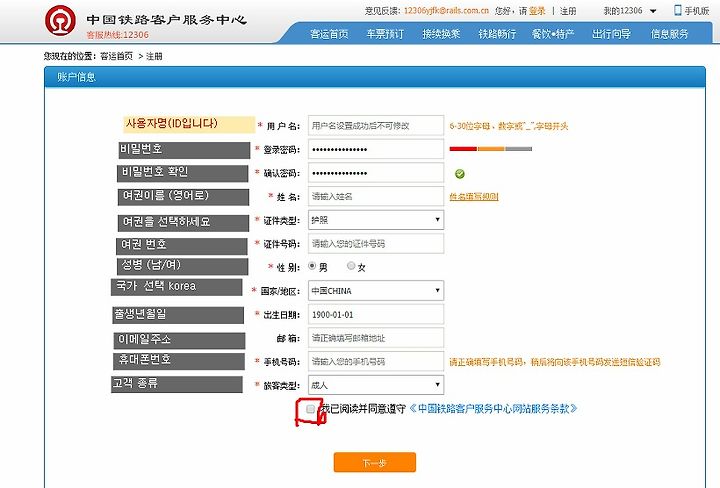Viewport: 720px width, 488px height.
Task: Click the 证件号码 ID number field
Action: (376, 243)
